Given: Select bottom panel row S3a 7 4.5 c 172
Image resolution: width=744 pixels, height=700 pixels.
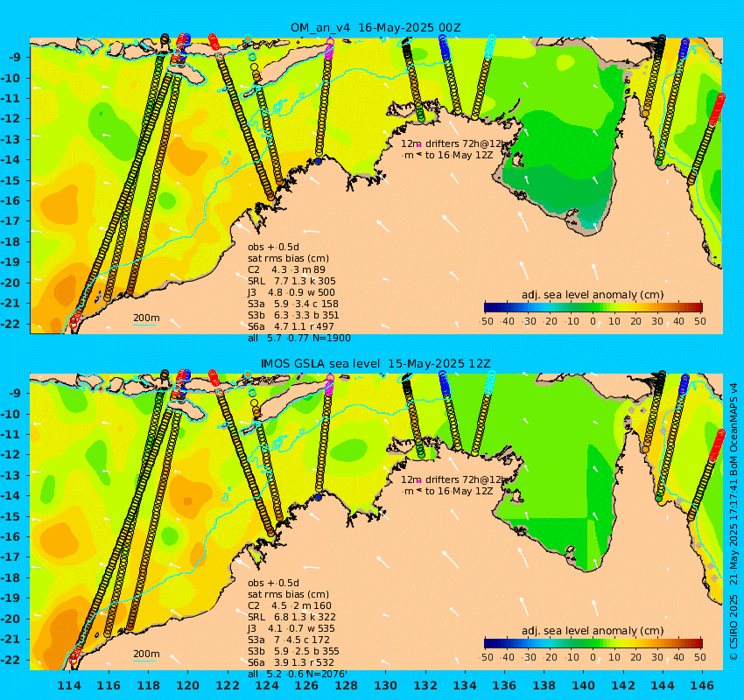Looking at the screenshot, I should click(289, 640).
